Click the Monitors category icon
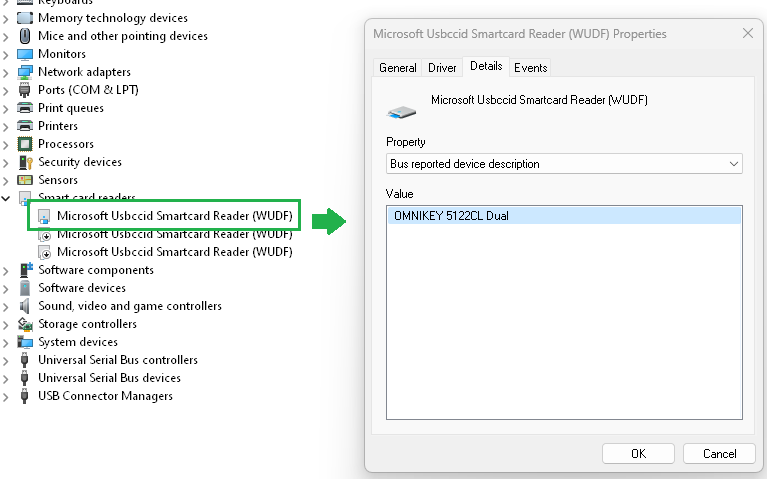 26,54
